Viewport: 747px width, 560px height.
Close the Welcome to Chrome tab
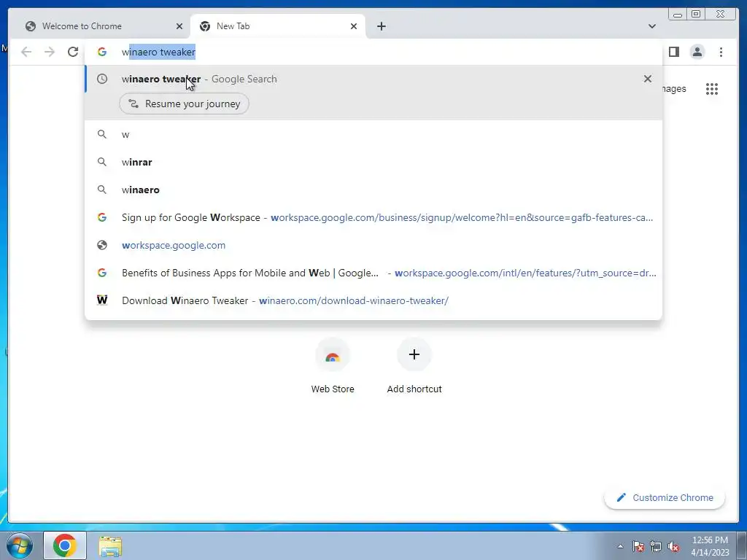[179, 26]
